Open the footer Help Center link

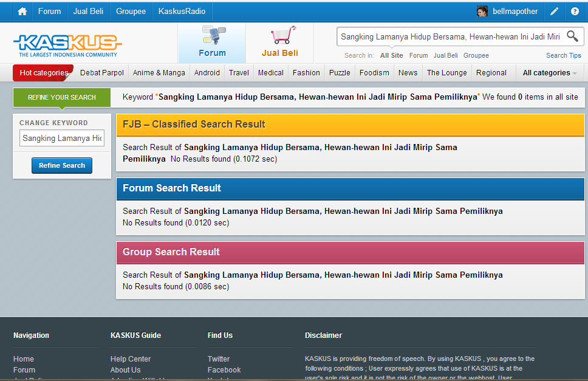pos(131,359)
